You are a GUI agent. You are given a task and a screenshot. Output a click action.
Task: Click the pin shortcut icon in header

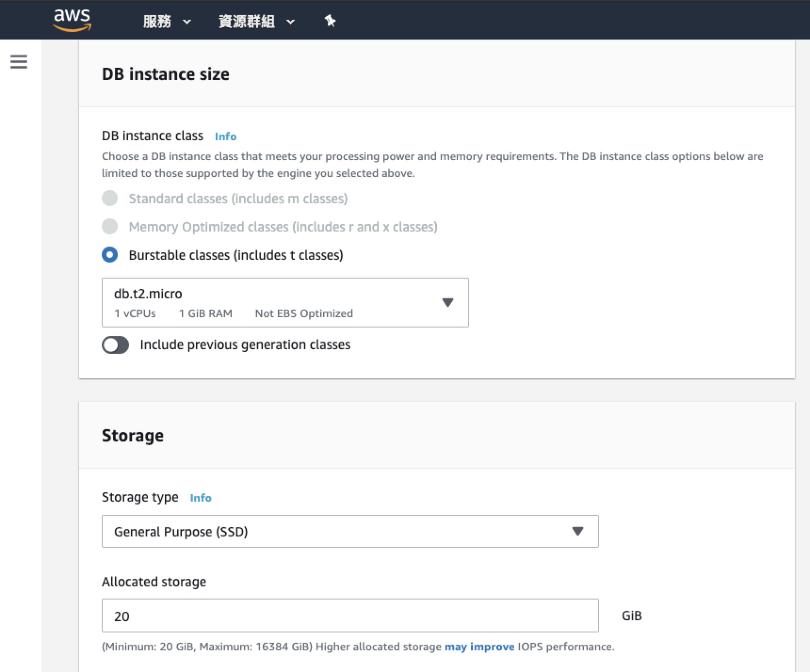tap(330, 21)
